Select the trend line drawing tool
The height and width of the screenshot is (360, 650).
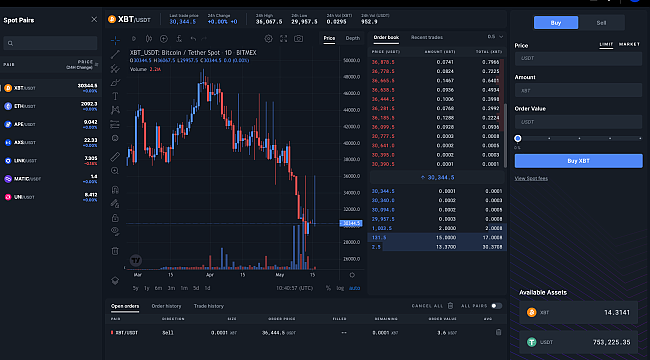pyautogui.click(x=115, y=54)
